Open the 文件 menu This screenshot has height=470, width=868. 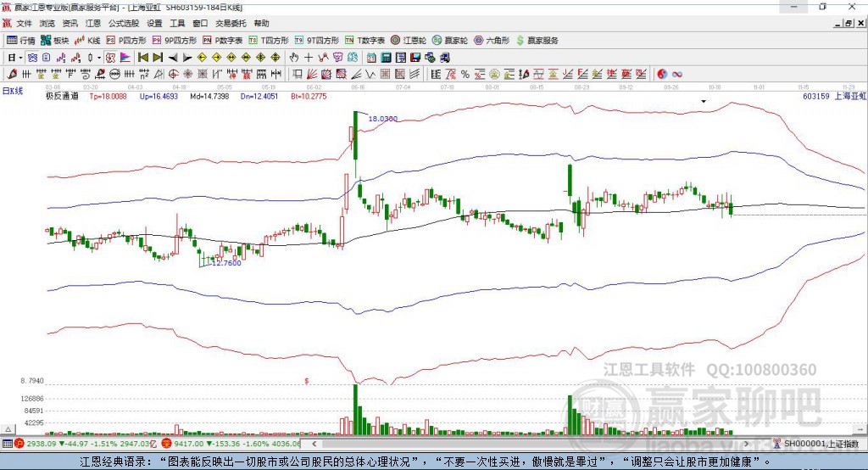pos(24,23)
